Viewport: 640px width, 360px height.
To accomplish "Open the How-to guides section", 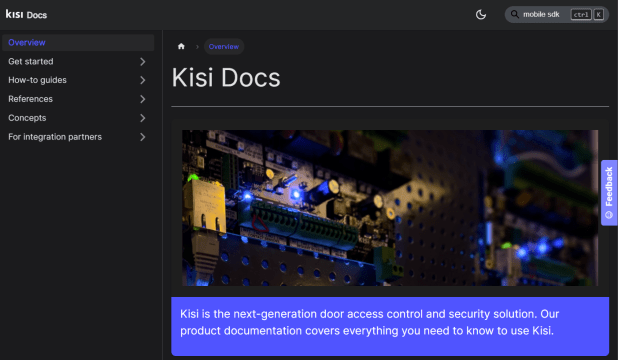I will click(x=38, y=80).
